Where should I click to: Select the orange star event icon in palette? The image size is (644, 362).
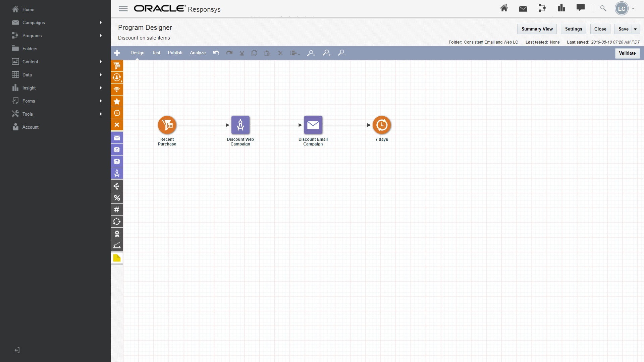pyautogui.click(x=117, y=101)
